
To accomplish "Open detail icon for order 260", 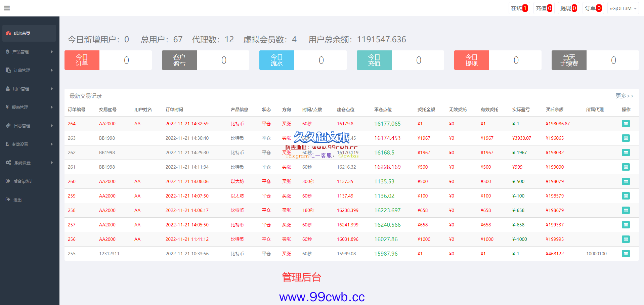I will click(626, 181).
